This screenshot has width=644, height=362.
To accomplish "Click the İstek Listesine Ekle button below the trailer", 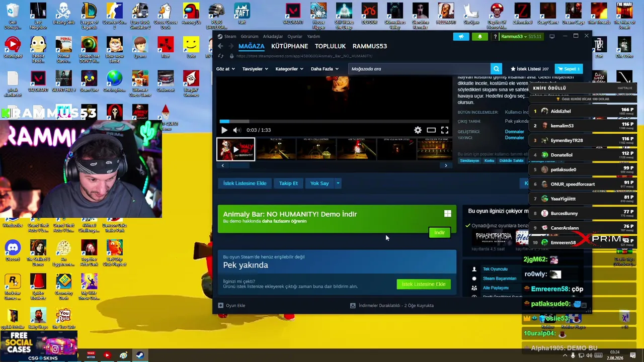I will (245, 183).
